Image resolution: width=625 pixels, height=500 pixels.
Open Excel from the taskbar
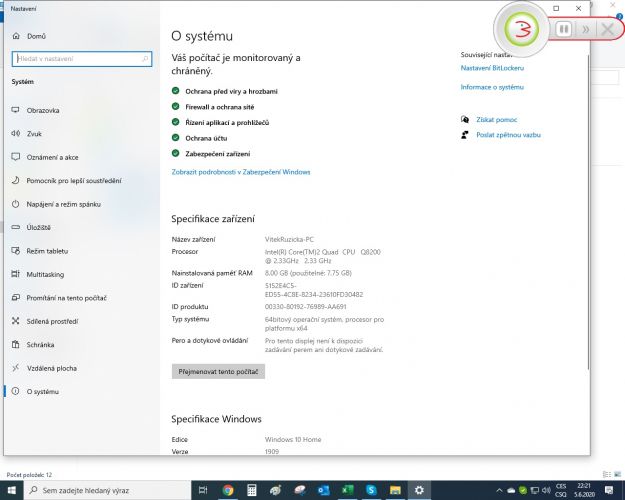[x=348, y=490]
